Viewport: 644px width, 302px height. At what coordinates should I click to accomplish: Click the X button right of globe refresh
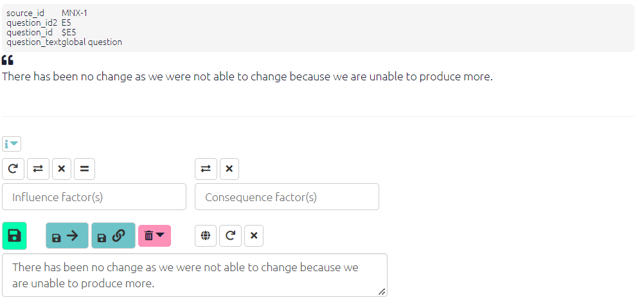(x=254, y=236)
